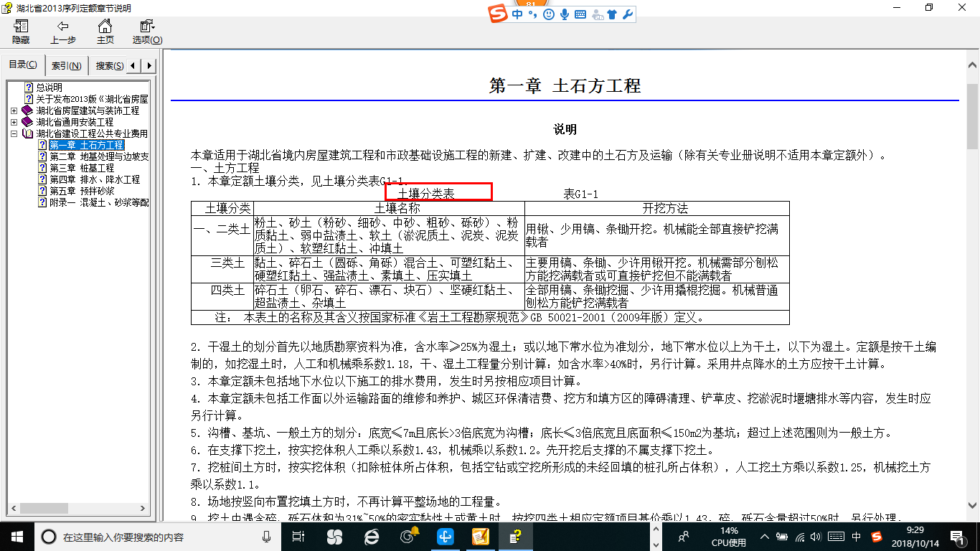The width and height of the screenshot is (980, 551).
Task: Click the left tab-scroll arrow
Action: pos(135,65)
